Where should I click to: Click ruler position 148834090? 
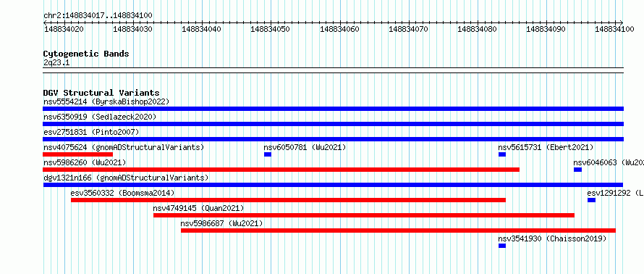(x=546, y=29)
